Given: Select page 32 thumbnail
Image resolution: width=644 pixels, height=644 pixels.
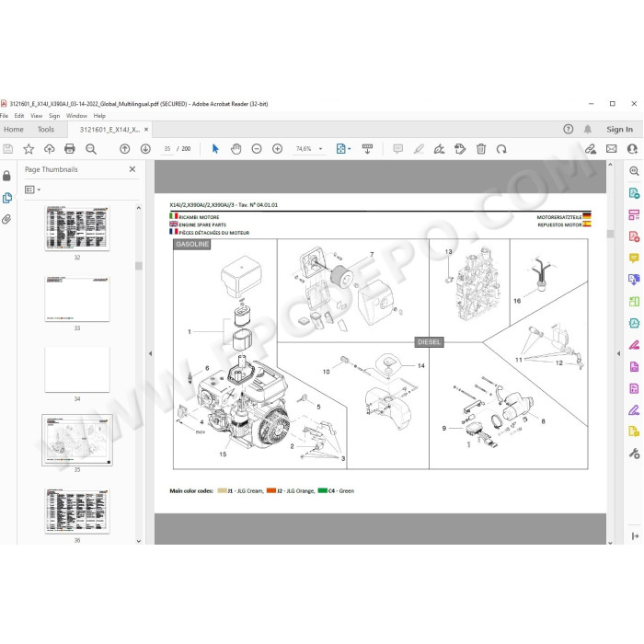Looking at the screenshot, I should 77,228.
